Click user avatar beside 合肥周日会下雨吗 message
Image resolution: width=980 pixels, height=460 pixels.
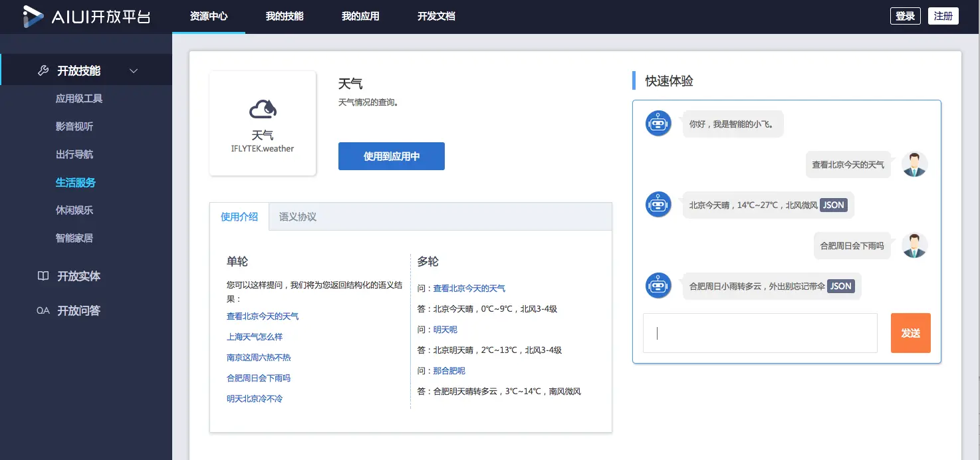915,245
